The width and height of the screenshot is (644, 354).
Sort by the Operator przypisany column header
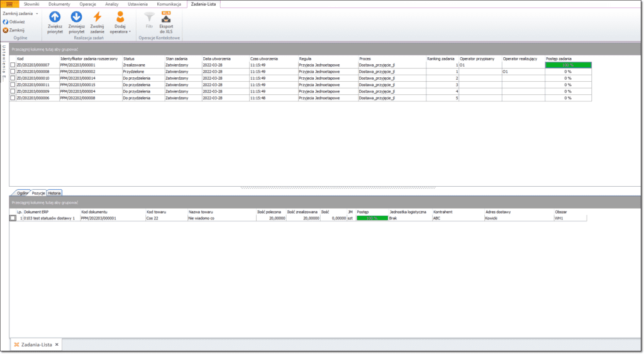coord(480,58)
